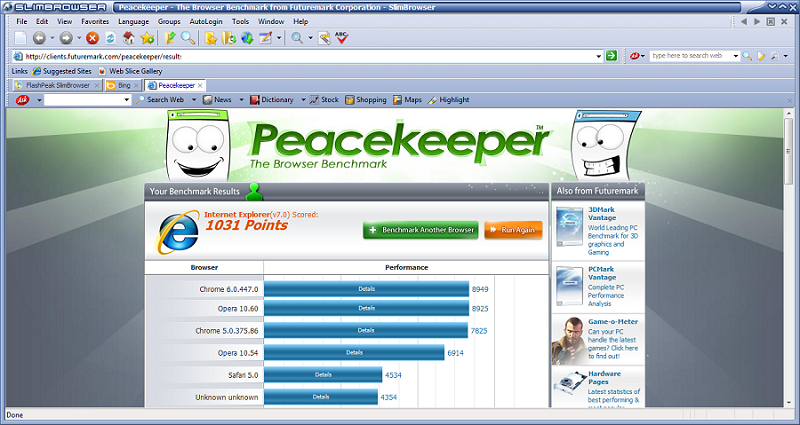This screenshot has width=800, height=425.
Task: Click the page with wand icon
Action: point(324,38)
